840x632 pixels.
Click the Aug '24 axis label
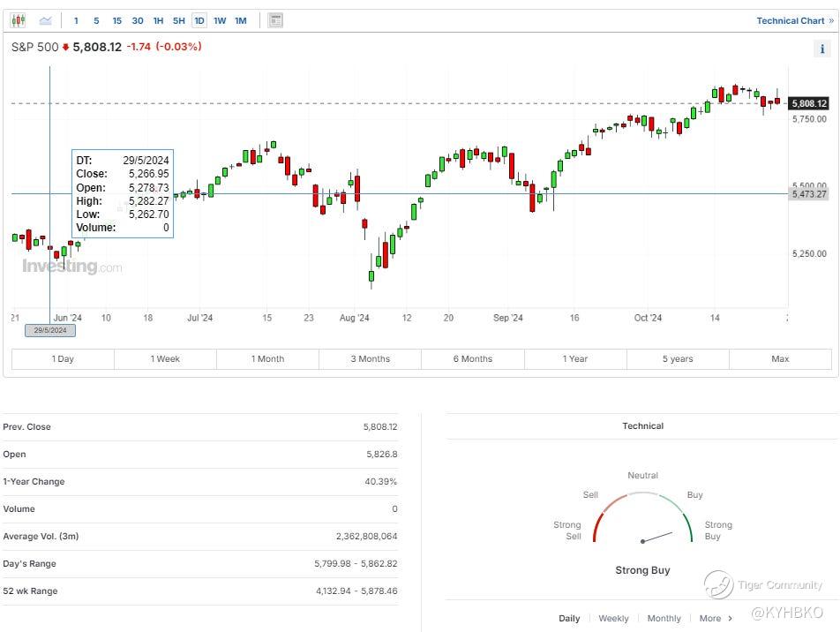click(x=354, y=318)
